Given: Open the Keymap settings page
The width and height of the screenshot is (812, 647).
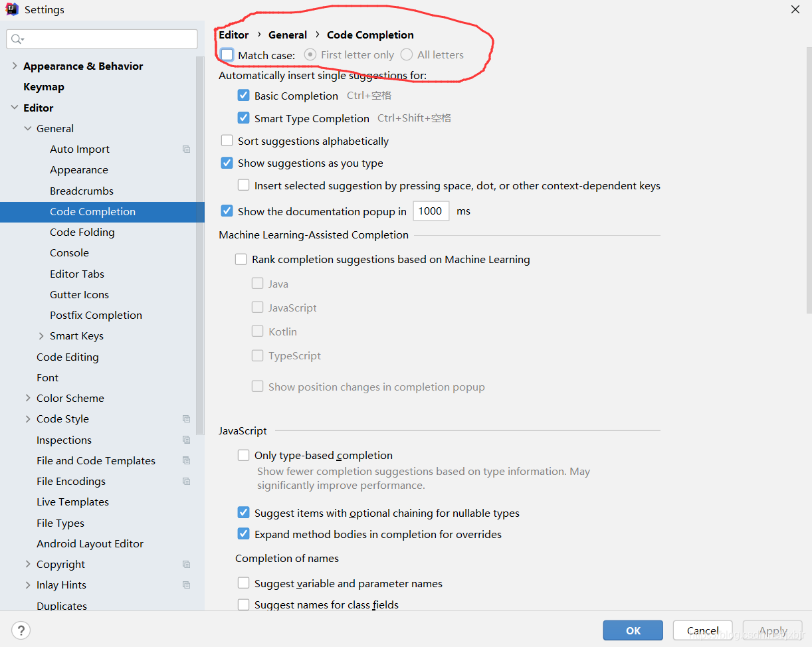Looking at the screenshot, I should [44, 87].
